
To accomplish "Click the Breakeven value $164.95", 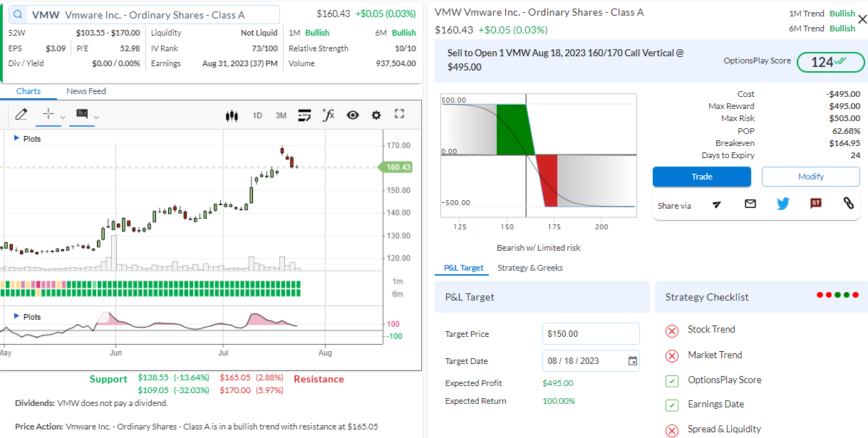I will pos(843,143).
